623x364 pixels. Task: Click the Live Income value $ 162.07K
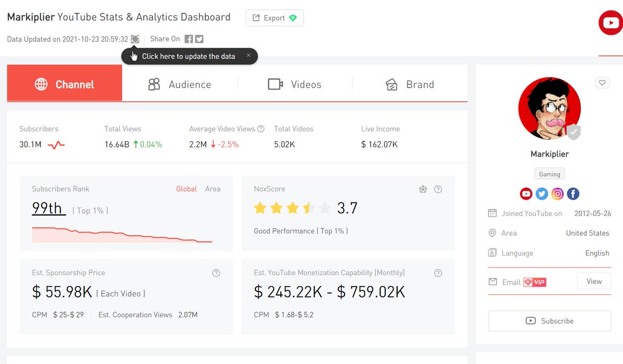380,144
